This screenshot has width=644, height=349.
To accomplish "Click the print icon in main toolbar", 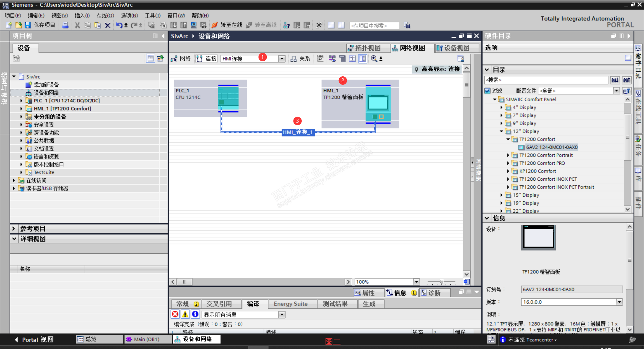I will [x=65, y=25].
